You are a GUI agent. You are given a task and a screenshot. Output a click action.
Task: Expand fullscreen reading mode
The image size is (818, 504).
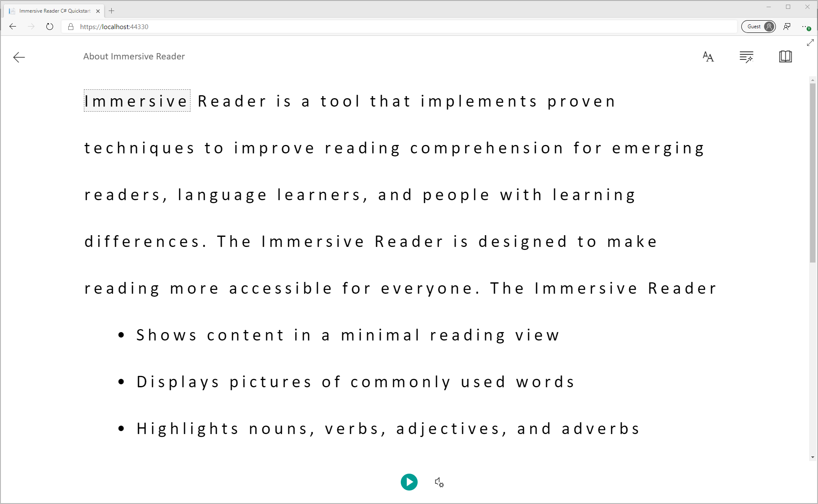pyautogui.click(x=810, y=43)
